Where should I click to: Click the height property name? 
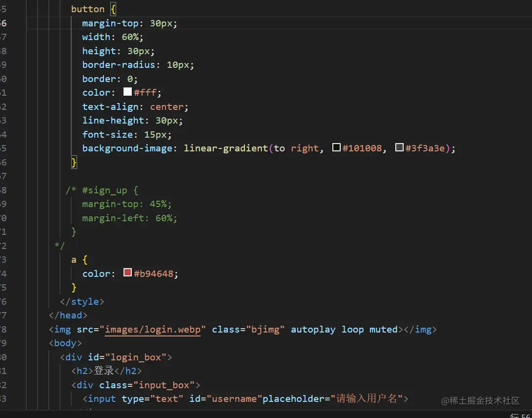[x=99, y=51]
